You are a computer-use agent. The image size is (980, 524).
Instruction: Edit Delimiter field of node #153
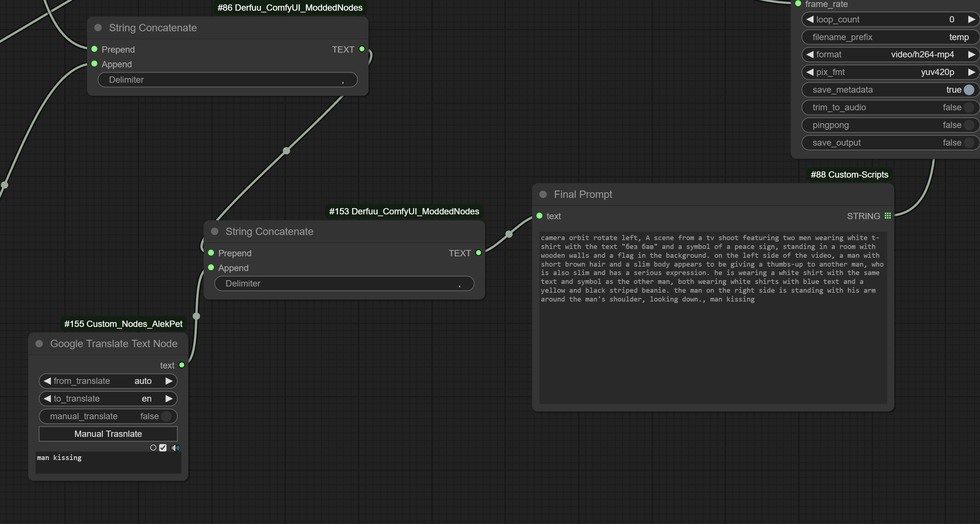click(344, 283)
